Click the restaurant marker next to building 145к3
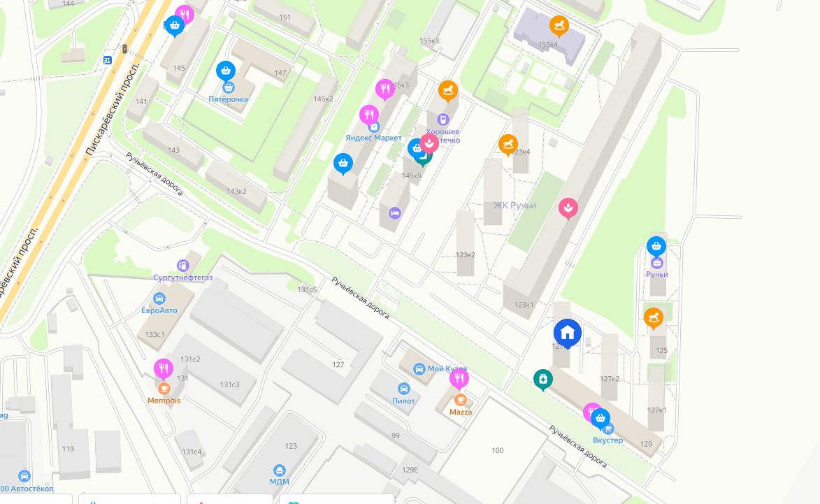The width and height of the screenshot is (820, 504). (385, 89)
